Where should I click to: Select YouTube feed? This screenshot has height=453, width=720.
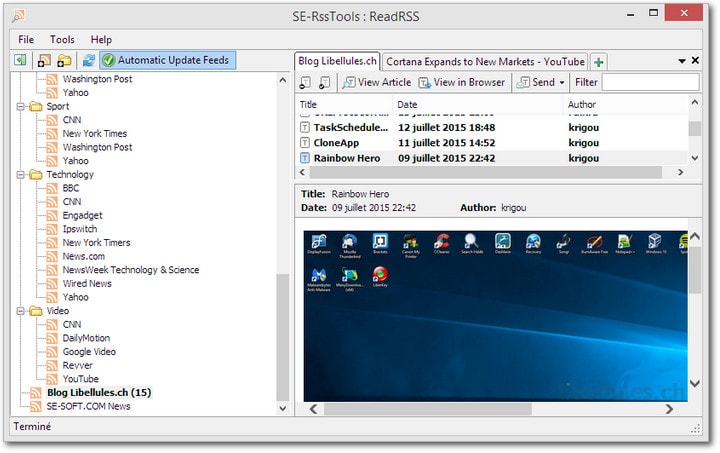tap(81, 379)
